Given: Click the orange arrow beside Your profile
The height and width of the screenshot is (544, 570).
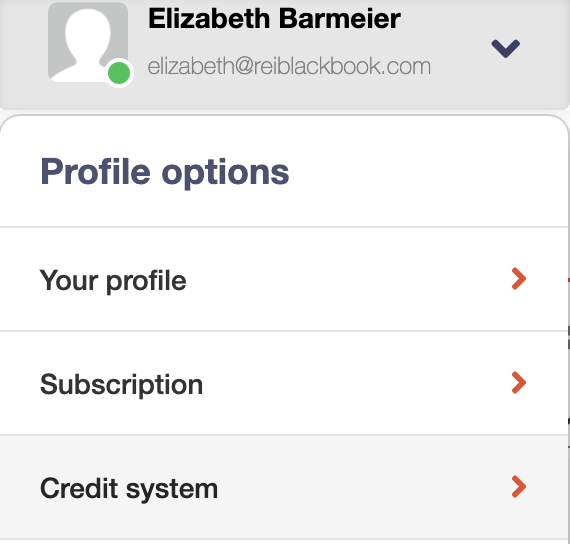Looking at the screenshot, I should pos(519,279).
